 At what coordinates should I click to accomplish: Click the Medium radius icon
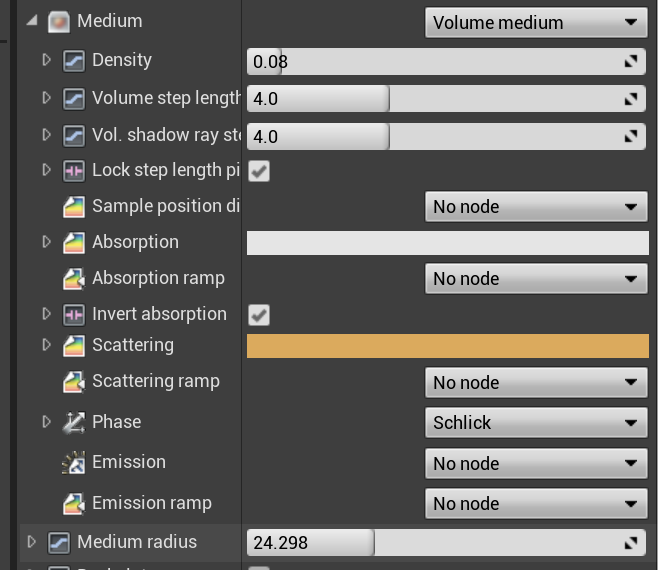tap(59, 542)
